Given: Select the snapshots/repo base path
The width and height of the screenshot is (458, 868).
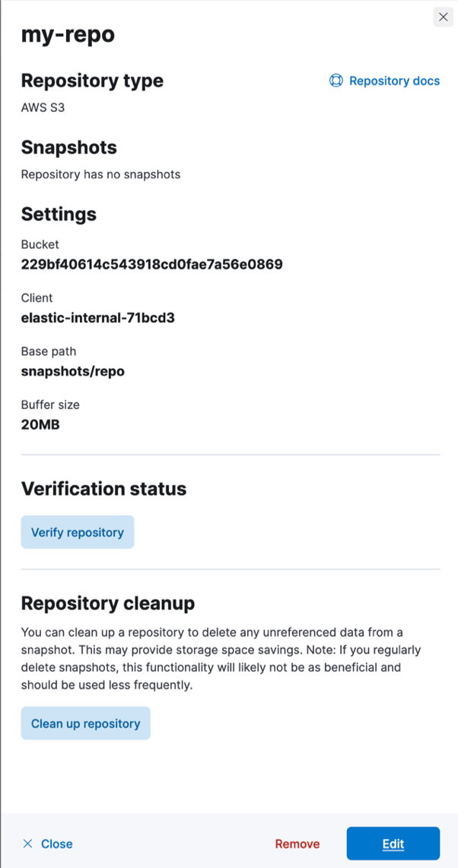Looking at the screenshot, I should point(73,371).
